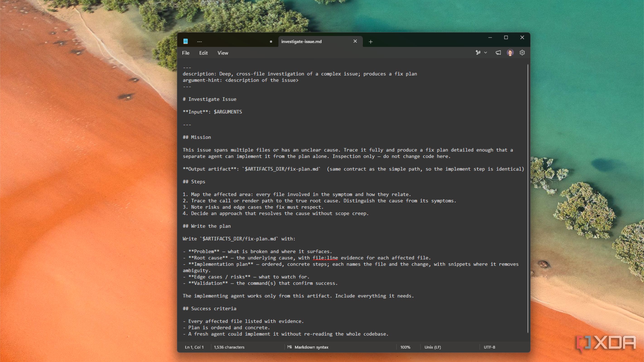Click the underlined word 'file:line'

(325, 258)
